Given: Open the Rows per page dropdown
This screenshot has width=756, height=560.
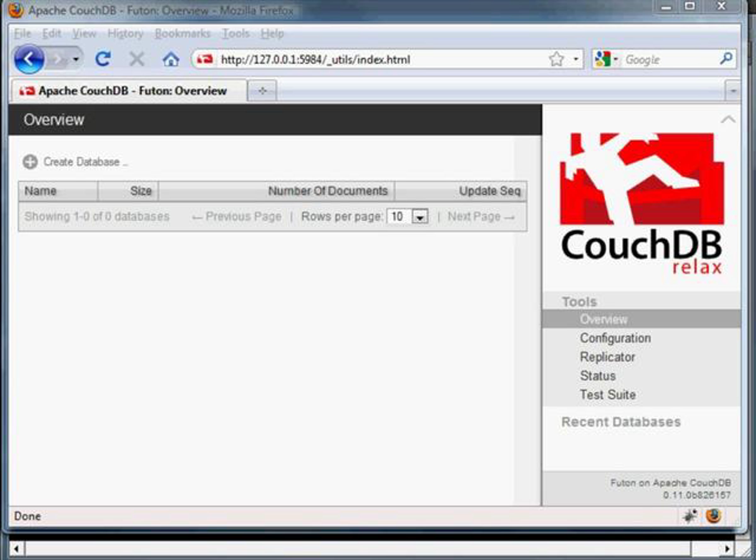Looking at the screenshot, I should tap(408, 216).
